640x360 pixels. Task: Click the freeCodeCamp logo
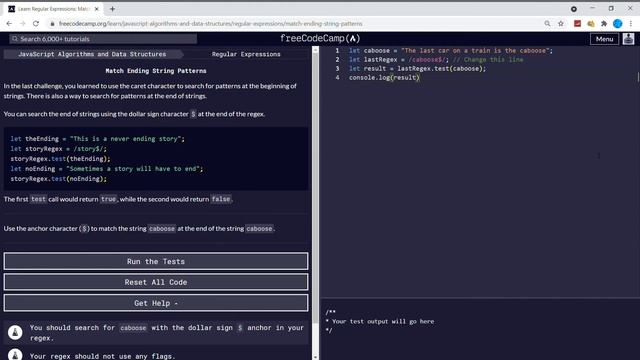[320, 38]
